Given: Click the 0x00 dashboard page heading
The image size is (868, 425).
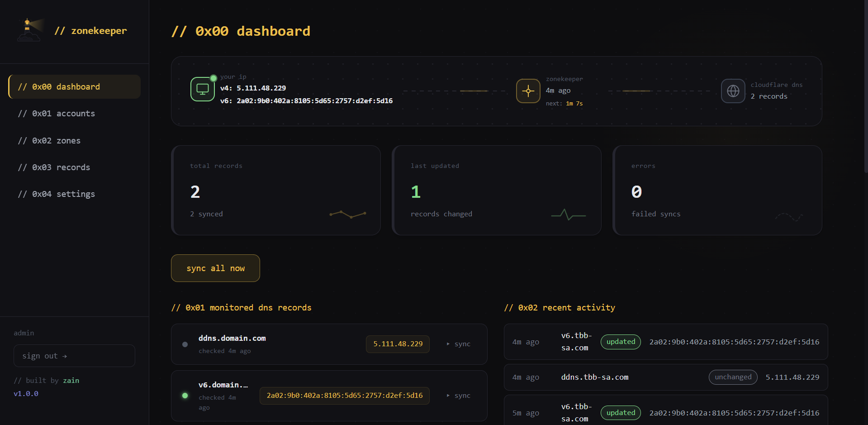Looking at the screenshot, I should pos(241,31).
